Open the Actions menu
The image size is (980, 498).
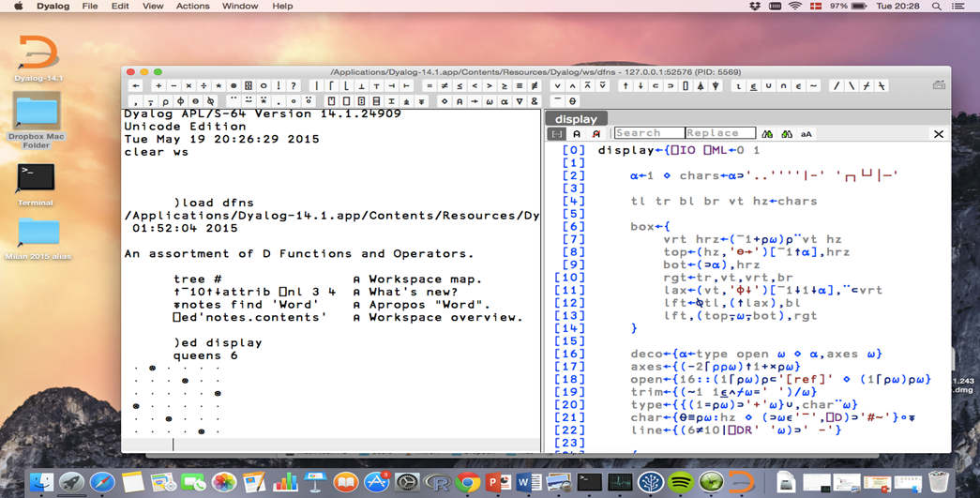192,7
